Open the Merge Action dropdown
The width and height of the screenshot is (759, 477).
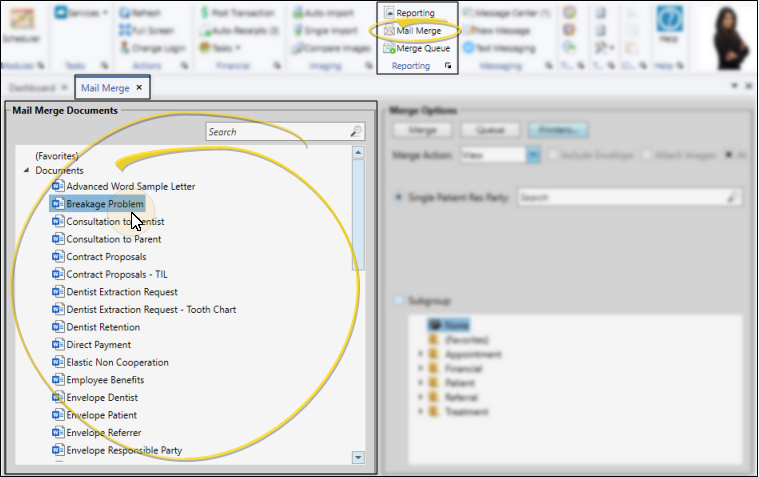click(x=533, y=155)
